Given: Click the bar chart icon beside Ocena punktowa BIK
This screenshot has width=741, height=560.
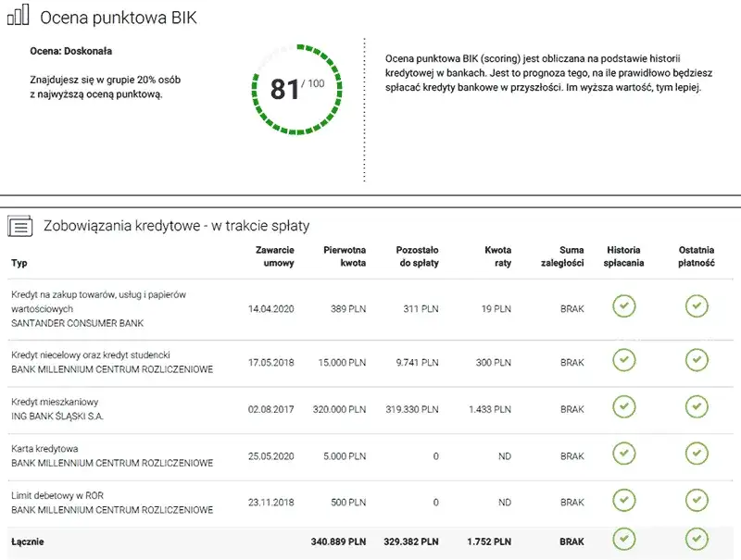Looking at the screenshot, I should (x=19, y=16).
